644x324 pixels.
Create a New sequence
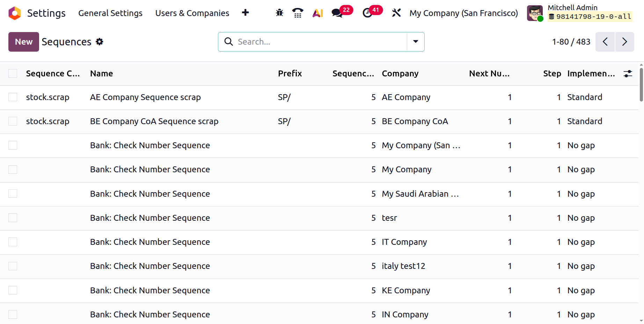(x=24, y=42)
